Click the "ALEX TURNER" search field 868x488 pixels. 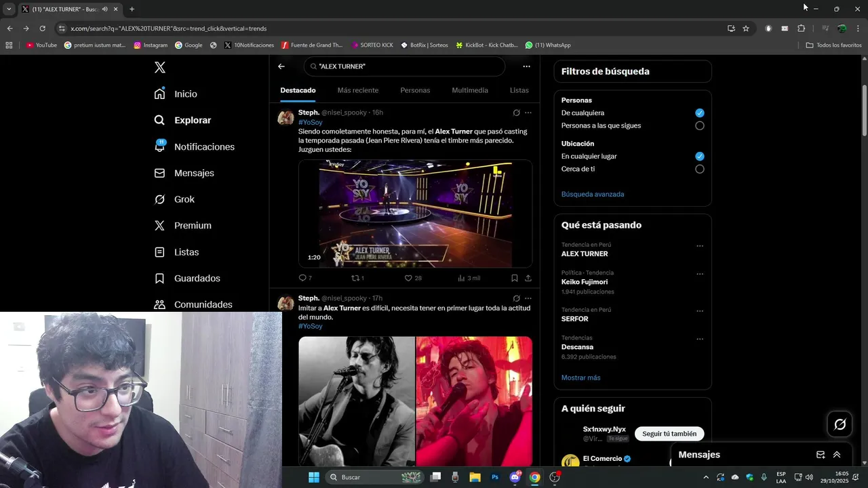point(405,66)
